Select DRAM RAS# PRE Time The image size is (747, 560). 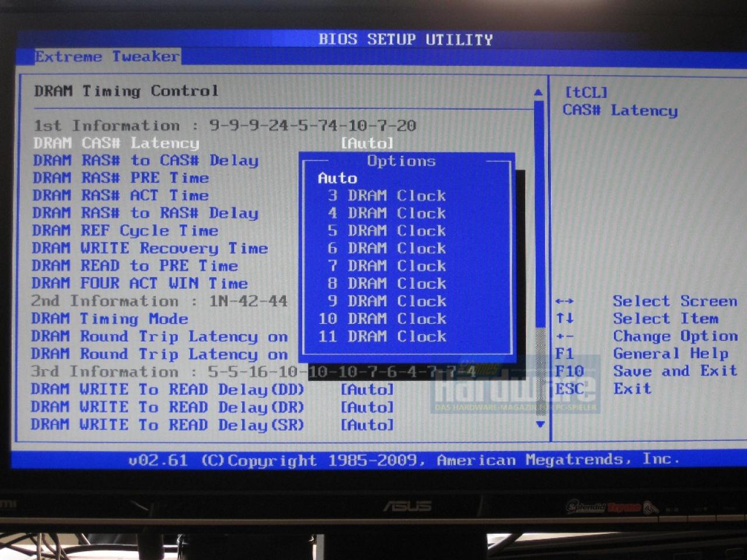[120, 178]
